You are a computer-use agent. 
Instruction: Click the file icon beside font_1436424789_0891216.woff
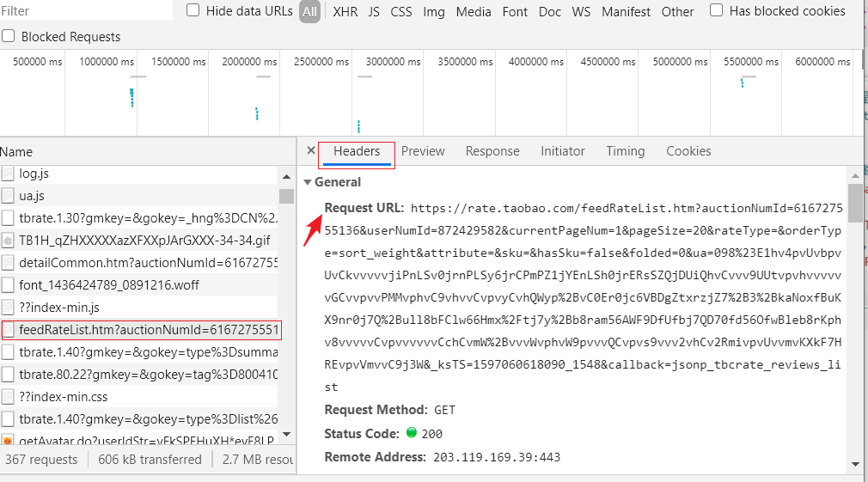point(8,285)
